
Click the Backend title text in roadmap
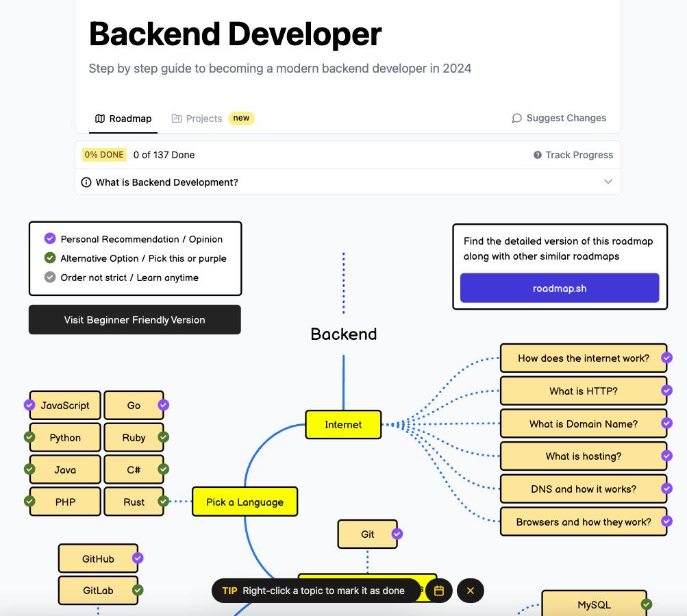click(344, 334)
